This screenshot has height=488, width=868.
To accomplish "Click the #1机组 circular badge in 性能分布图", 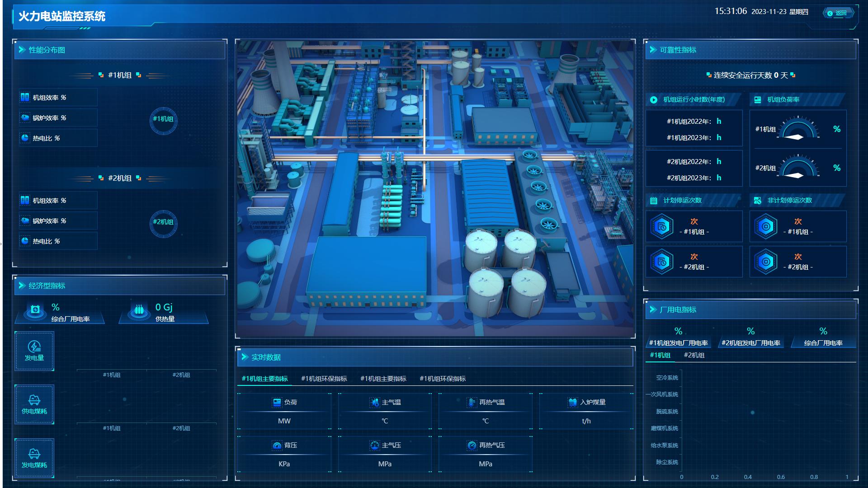I will 163,121.
